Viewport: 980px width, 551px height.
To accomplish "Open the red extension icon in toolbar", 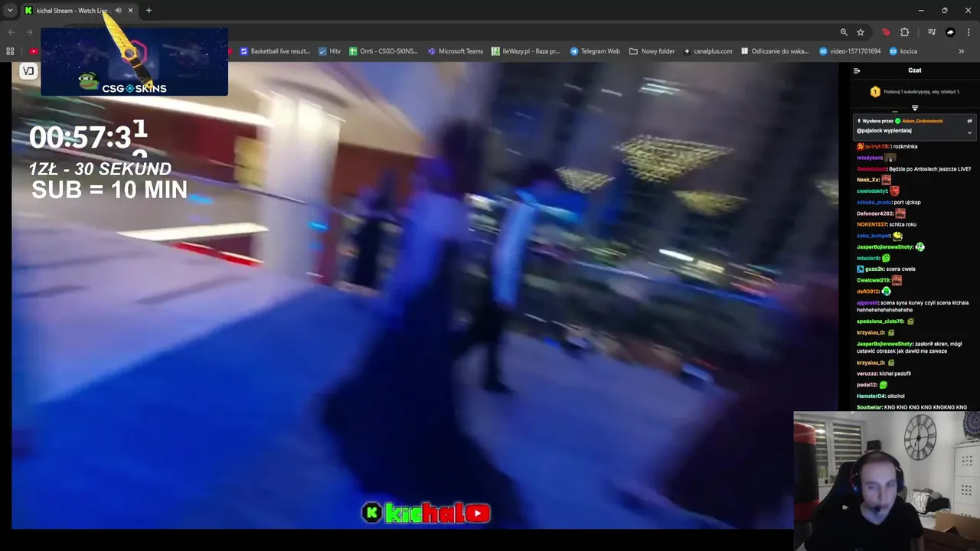I will coord(886,32).
